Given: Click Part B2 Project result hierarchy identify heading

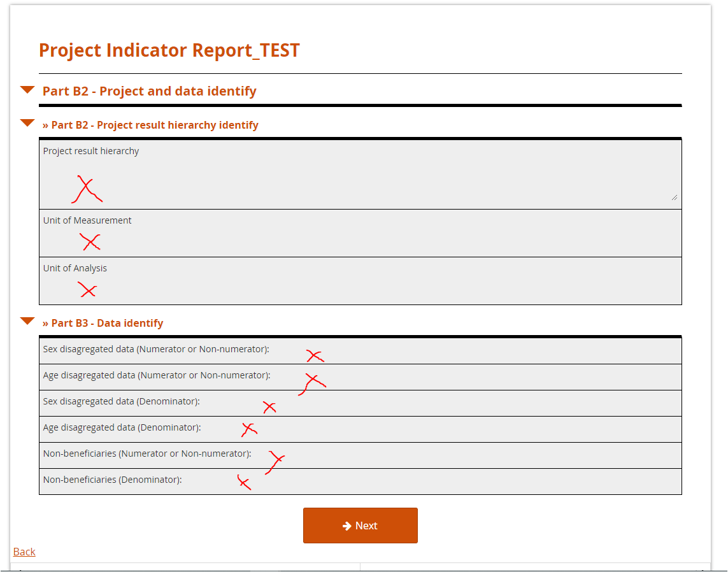Looking at the screenshot, I should (150, 125).
